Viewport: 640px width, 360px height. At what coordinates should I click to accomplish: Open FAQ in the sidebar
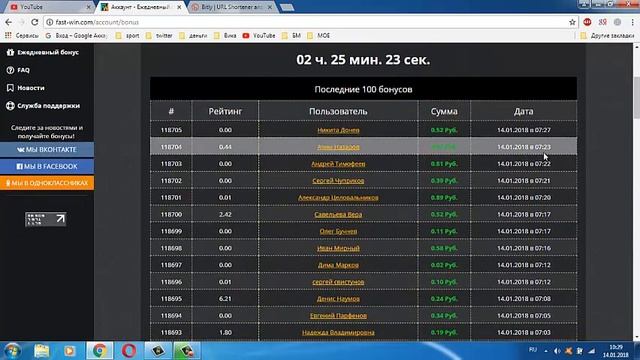pos(18,70)
